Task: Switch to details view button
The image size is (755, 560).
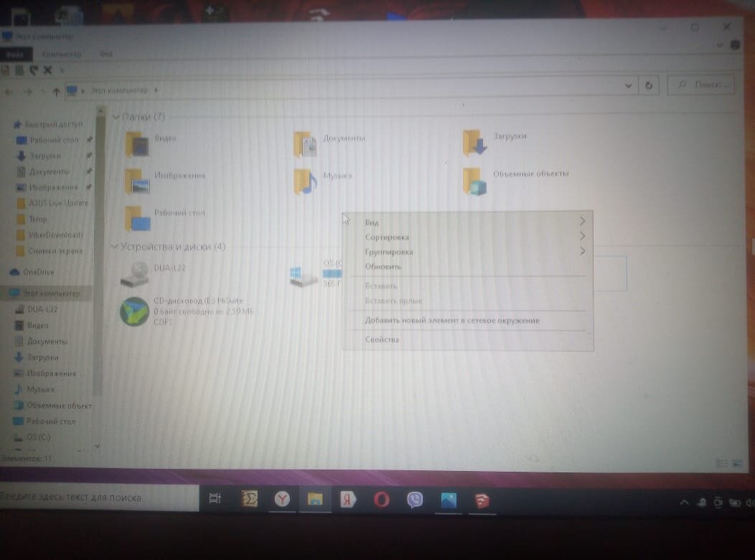Action: [722, 463]
